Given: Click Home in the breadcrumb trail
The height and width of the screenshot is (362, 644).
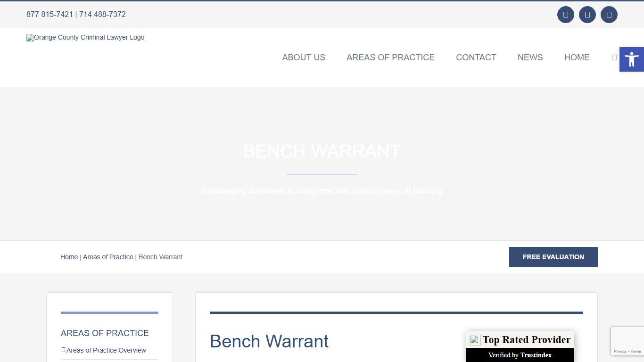Looking at the screenshot, I should point(69,257).
